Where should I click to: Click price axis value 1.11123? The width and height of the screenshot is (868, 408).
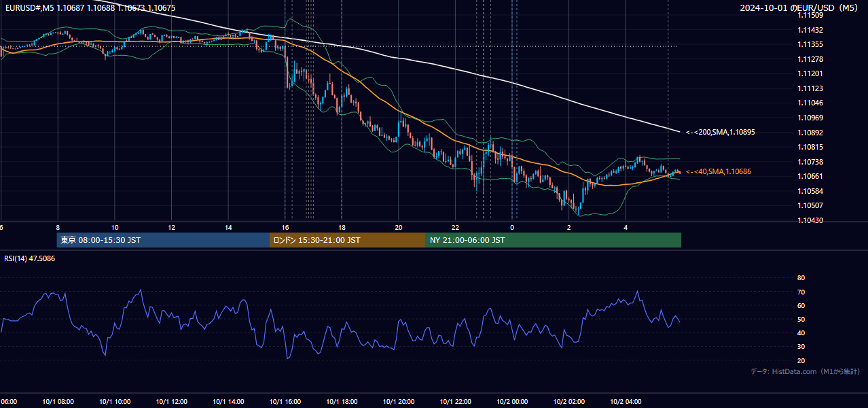(810, 88)
